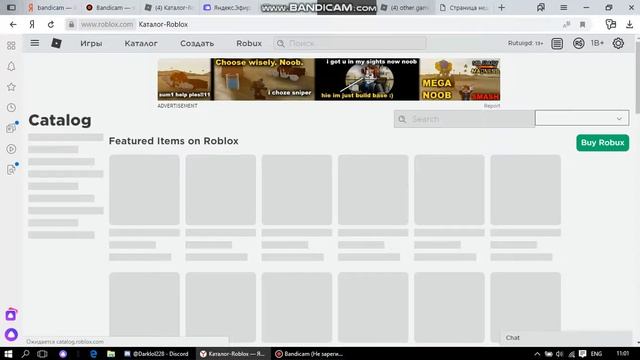
Task: Bookmark this page using the address bar bookmark icon
Action: (582, 24)
